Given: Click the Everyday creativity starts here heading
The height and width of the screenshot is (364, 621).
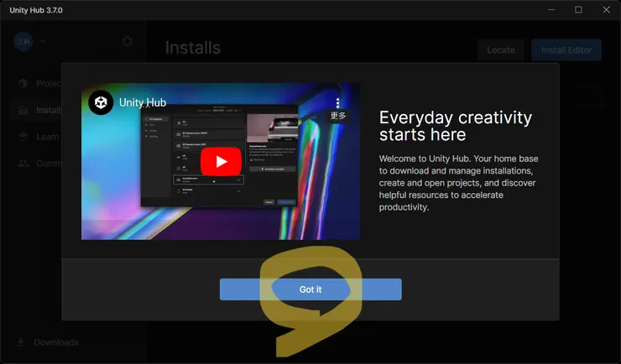Looking at the screenshot, I should 456,126.
